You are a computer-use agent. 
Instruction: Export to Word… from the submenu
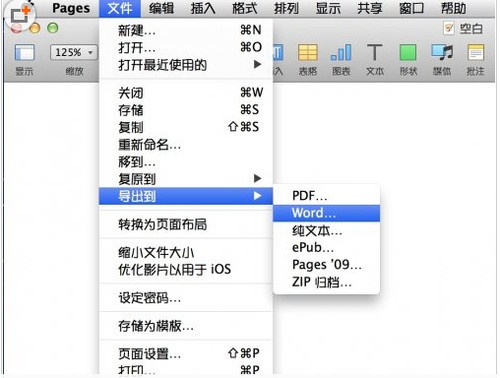click(326, 213)
